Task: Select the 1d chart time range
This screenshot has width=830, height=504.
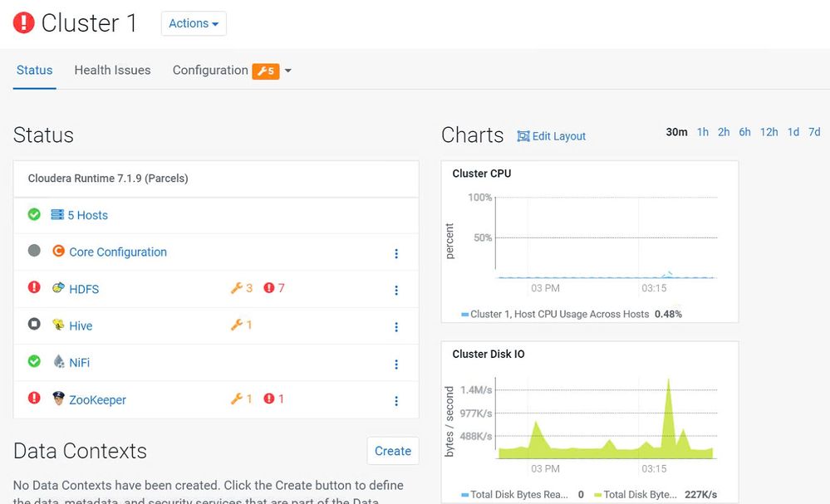Action: coord(793,132)
